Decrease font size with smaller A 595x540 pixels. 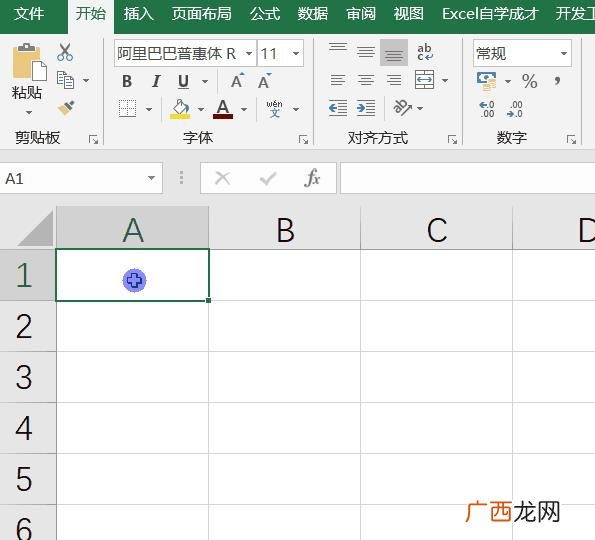pos(264,81)
